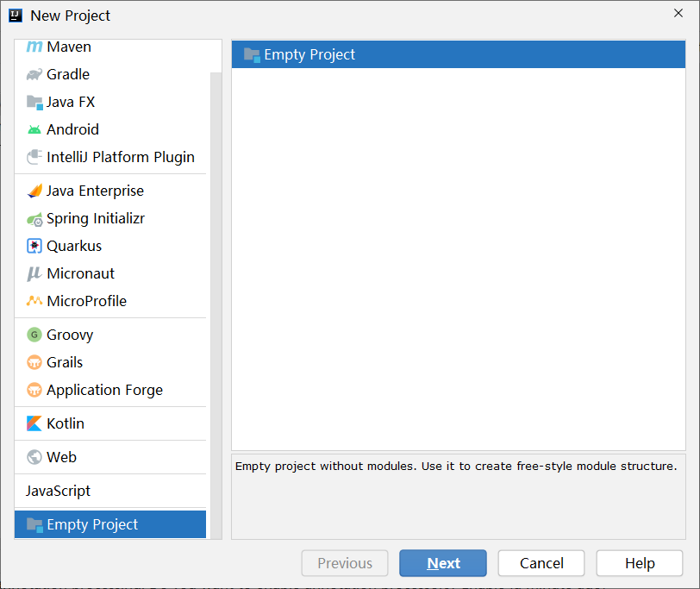The height and width of the screenshot is (589, 700).
Task: Click the Empty project description text
Action: tap(456, 467)
